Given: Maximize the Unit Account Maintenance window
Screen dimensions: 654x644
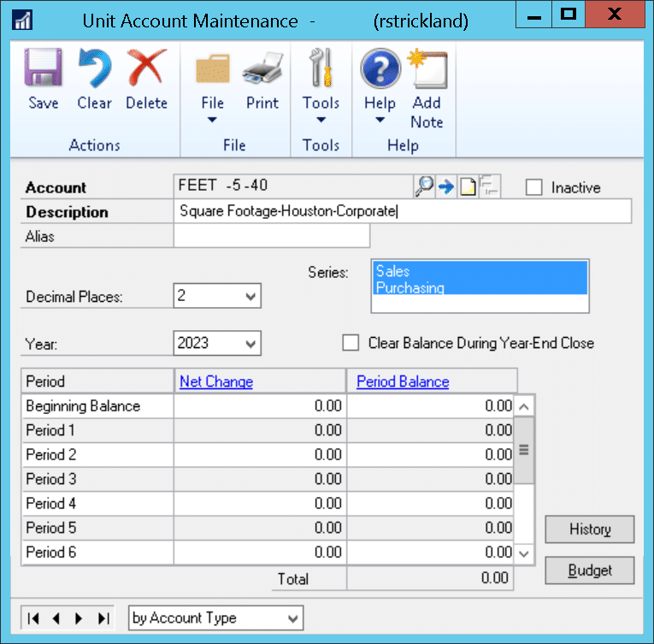Looking at the screenshot, I should point(568,15).
